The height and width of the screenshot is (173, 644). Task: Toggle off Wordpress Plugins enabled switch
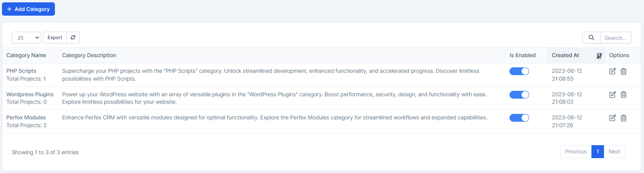point(519,95)
